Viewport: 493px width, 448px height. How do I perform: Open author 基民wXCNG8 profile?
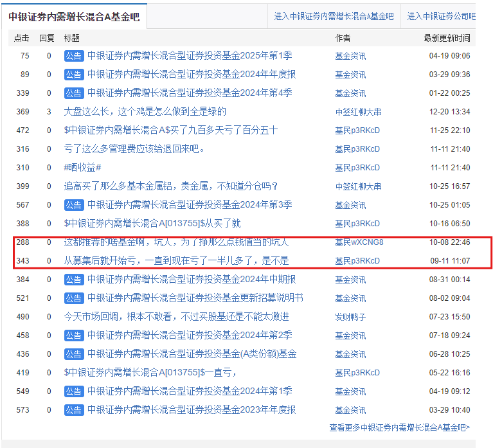click(x=359, y=242)
